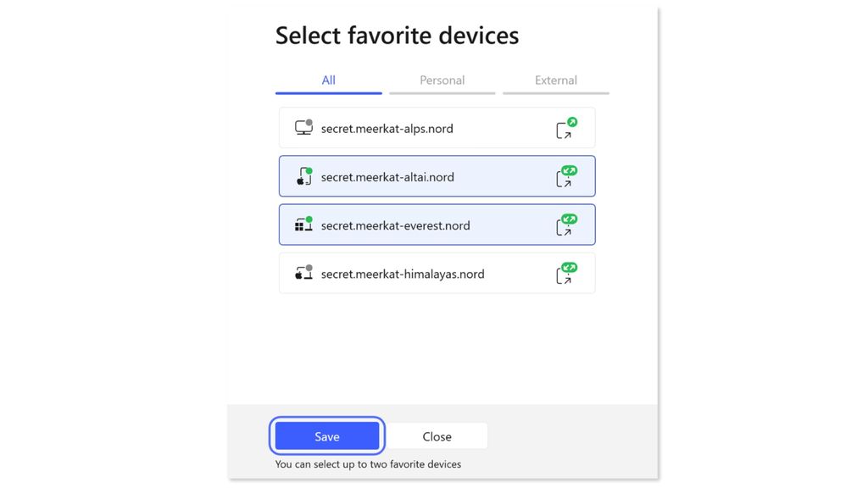Viewport: 868px width, 488px height.
Task: Switch to the Personal tab
Action: click(442, 80)
